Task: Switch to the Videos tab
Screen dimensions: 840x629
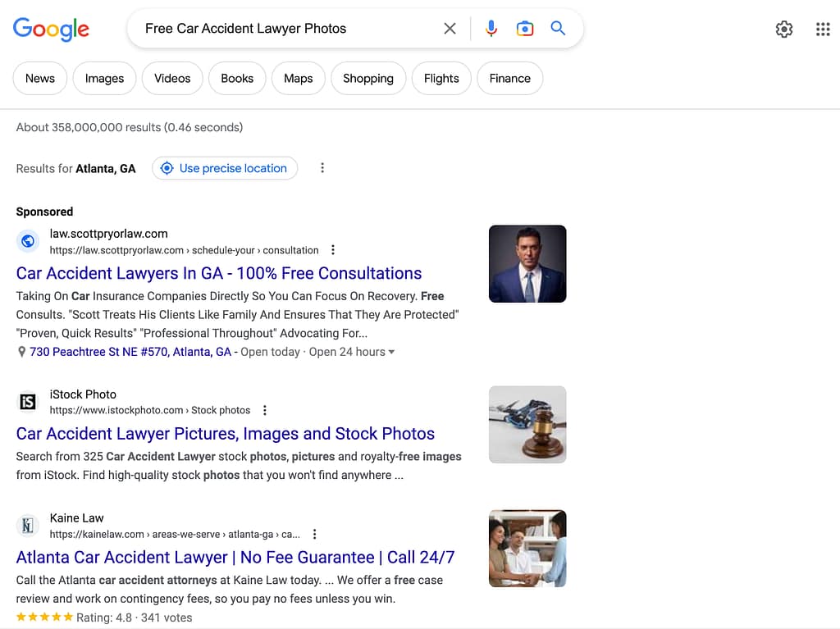Action: 172,78
